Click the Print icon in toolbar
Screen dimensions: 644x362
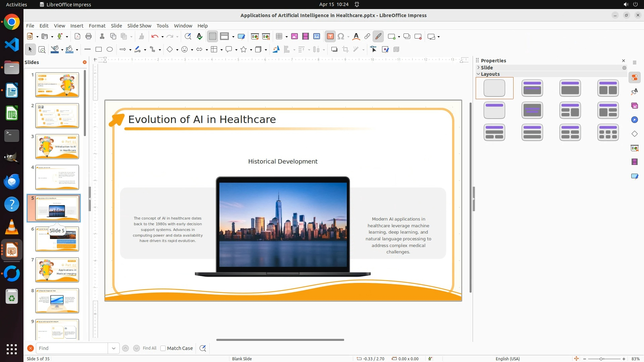click(89, 37)
